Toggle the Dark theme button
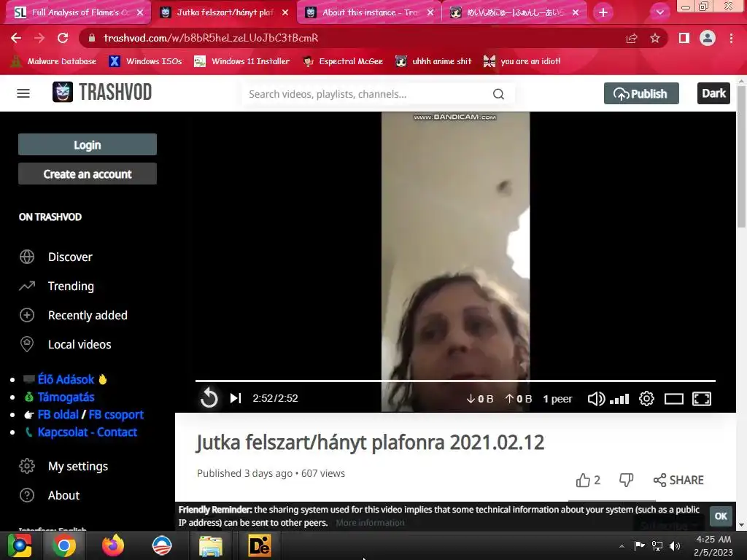 pos(713,93)
